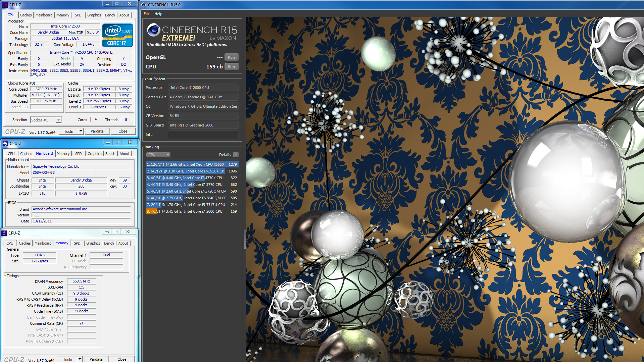
Task: Select Xeon X5650 ranking entry
Action: pos(192,164)
